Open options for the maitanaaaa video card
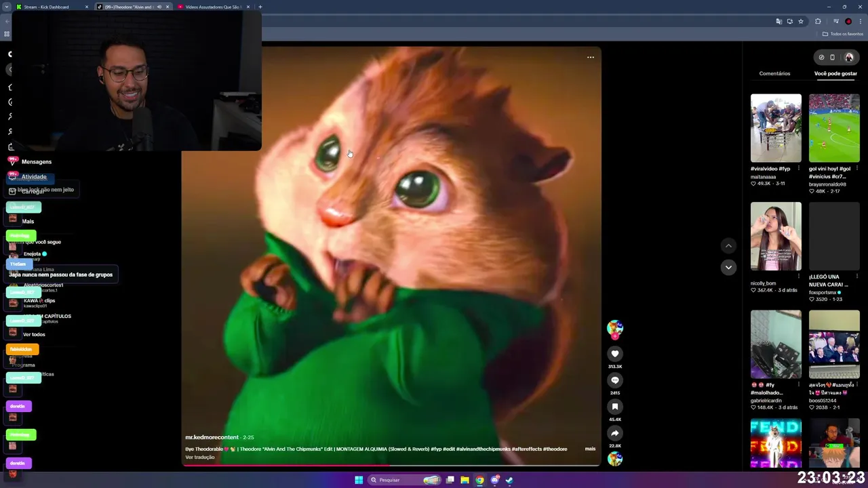 (x=798, y=169)
